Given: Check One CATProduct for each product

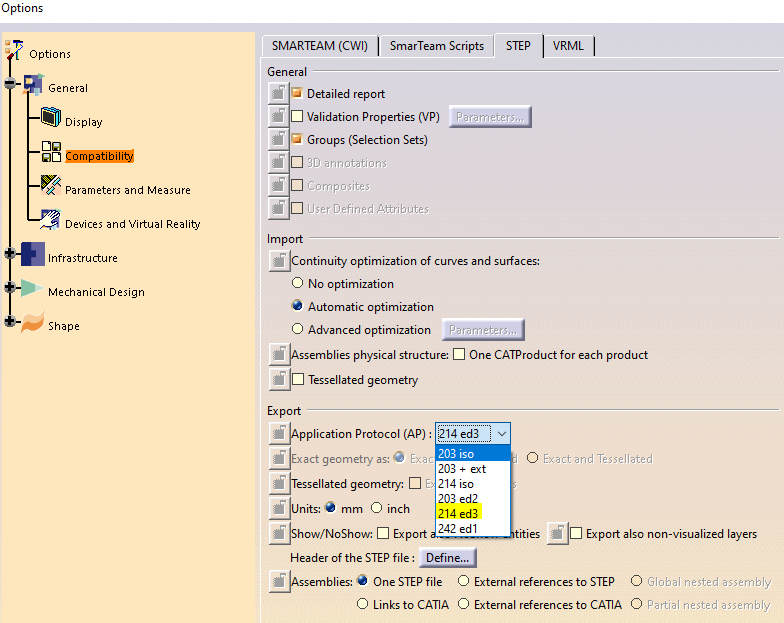Looking at the screenshot, I should click(x=458, y=354).
